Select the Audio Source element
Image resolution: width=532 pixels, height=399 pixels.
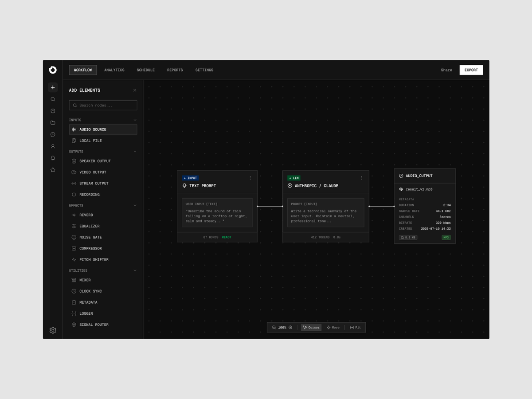pyautogui.click(x=103, y=129)
